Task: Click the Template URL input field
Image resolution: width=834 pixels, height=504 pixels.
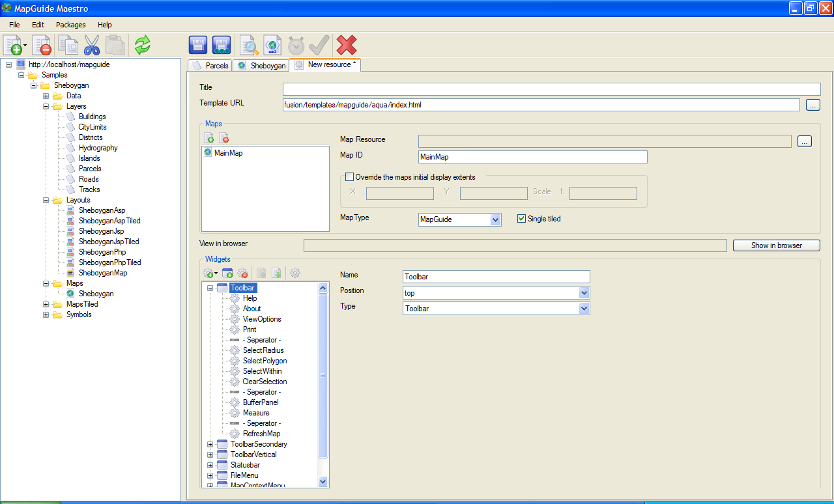Action: (541, 105)
